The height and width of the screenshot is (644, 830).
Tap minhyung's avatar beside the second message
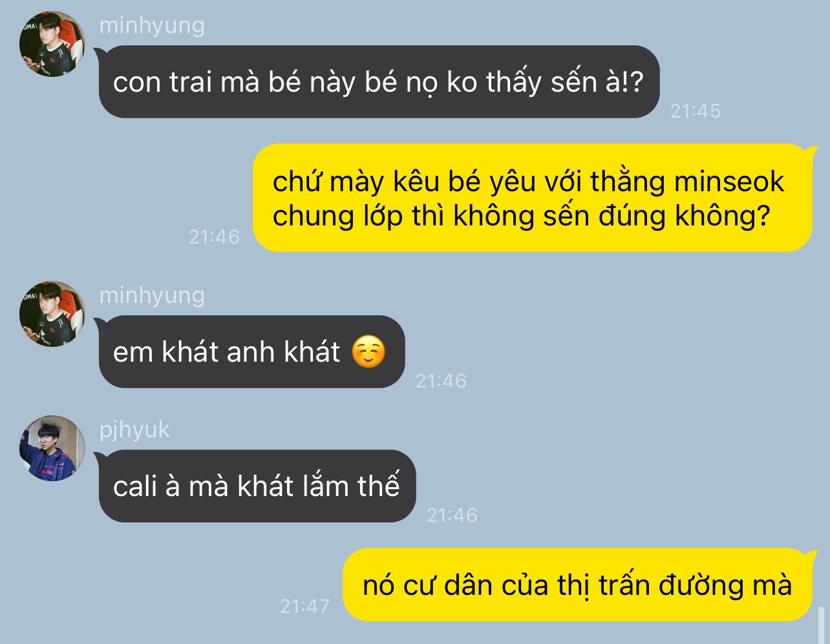point(52,314)
